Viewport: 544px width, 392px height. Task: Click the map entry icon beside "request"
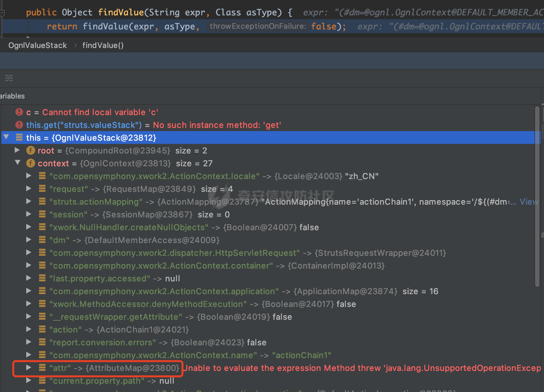42,189
